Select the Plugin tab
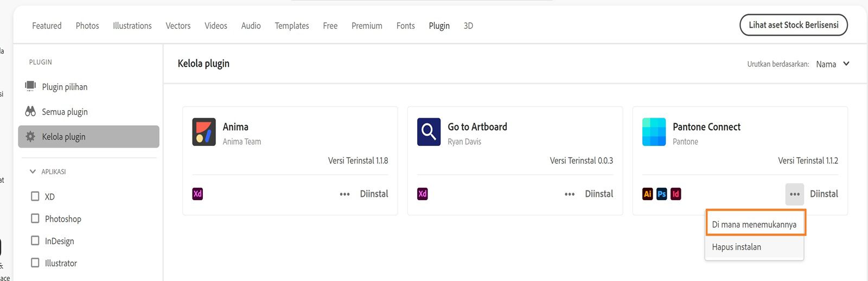The image size is (868, 281). point(439,25)
